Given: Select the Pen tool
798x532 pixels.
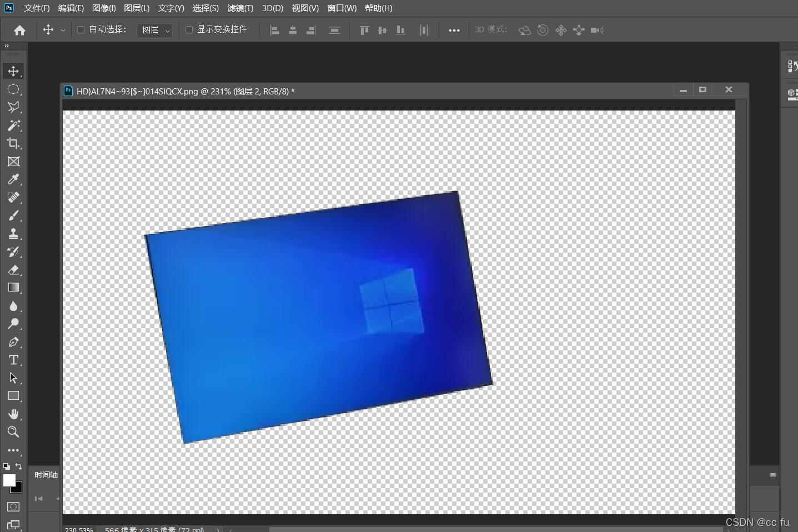Looking at the screenshot, I should click(x=13, y=342).
